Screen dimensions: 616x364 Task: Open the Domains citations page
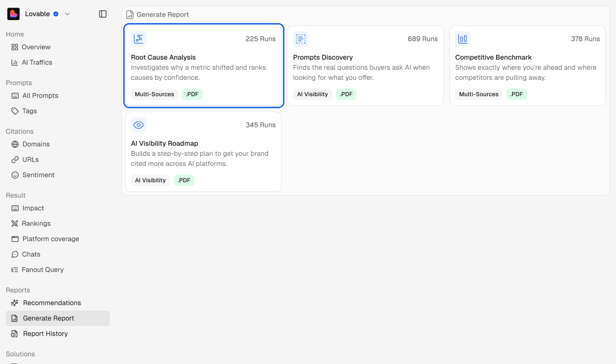58,144
